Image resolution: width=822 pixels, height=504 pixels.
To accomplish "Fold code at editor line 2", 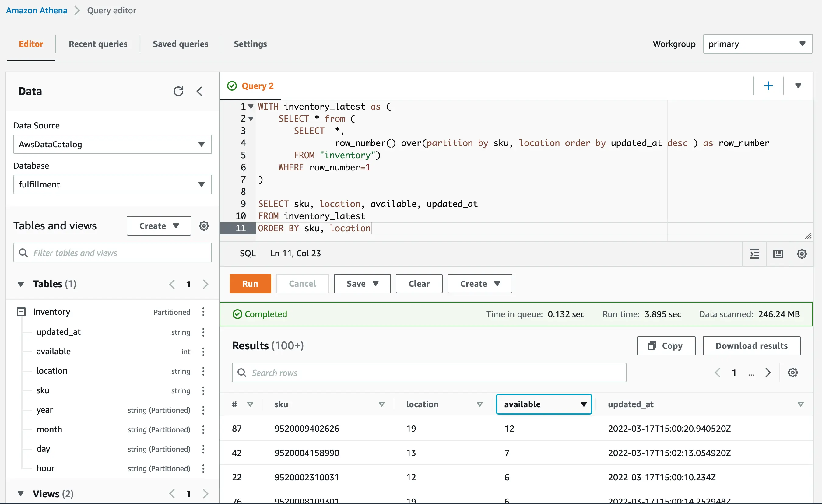I will [x=251, y=119].
